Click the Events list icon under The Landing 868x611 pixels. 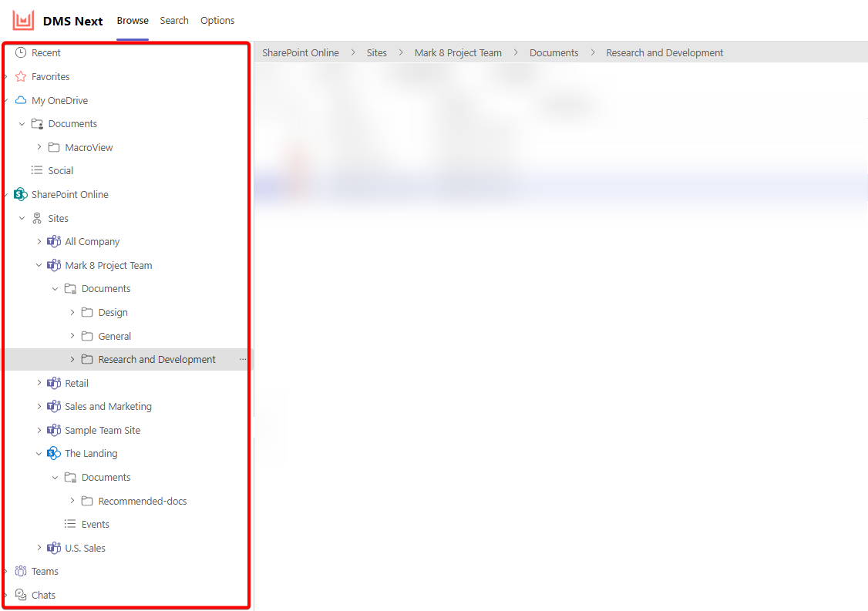pos(69,524)
